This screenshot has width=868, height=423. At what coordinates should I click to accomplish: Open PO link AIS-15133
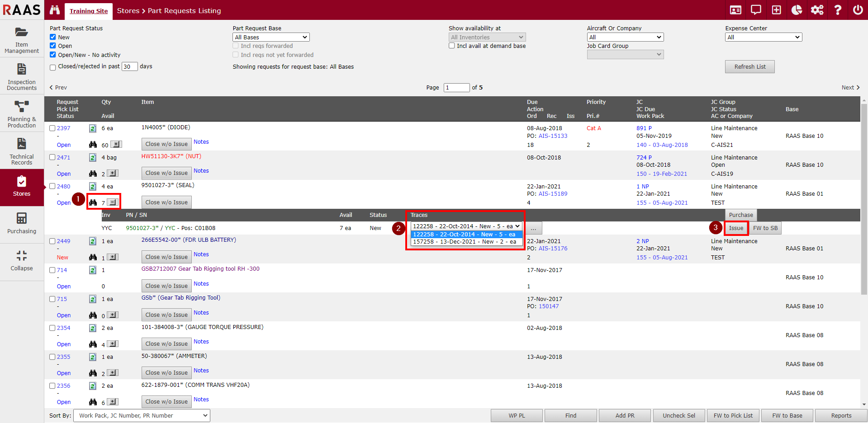pyautogui.click(x=553, y=136)
